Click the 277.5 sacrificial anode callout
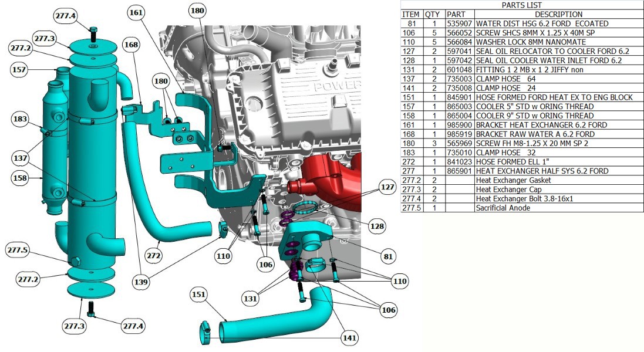Screen dimensions: 644x352 [x=19, y=251]
